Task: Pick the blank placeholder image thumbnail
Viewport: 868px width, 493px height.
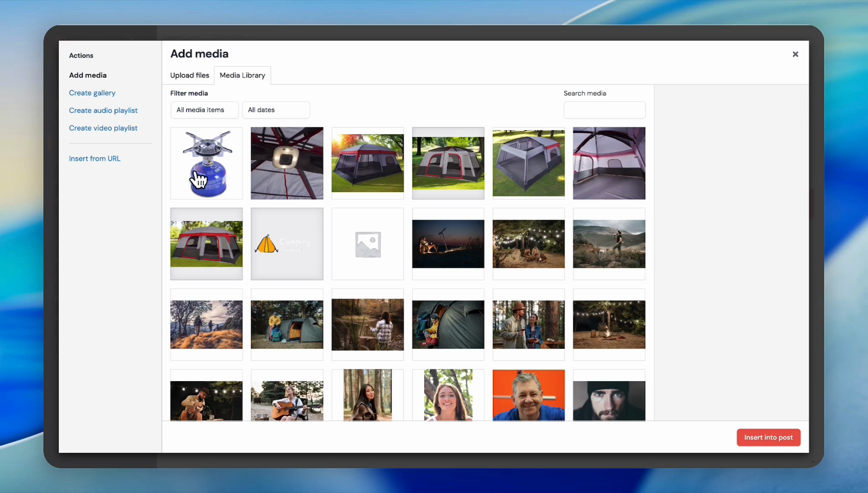Action: pyautogui.click(x=367, y=244)
